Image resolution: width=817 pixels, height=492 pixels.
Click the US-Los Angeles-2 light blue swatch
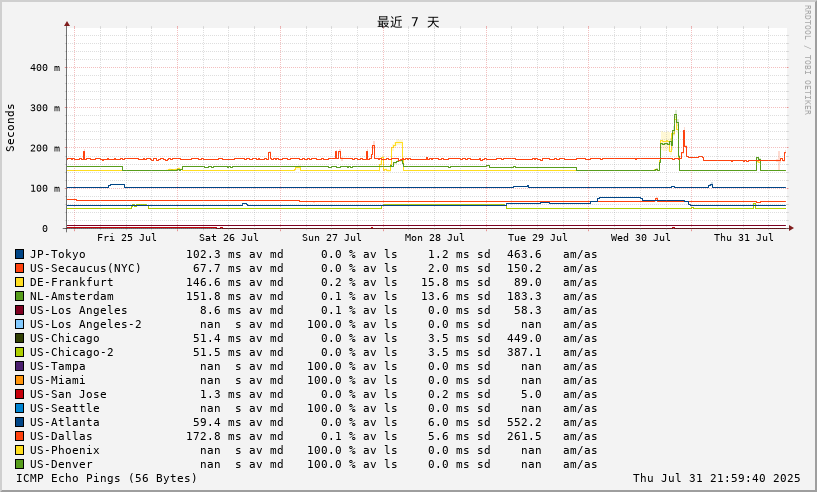[19, 324]
